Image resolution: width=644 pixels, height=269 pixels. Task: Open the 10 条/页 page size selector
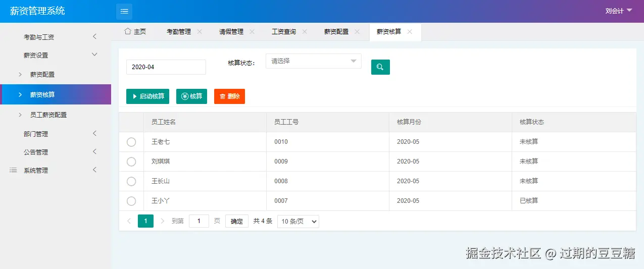pyautogui.click(x=298, y=221)
